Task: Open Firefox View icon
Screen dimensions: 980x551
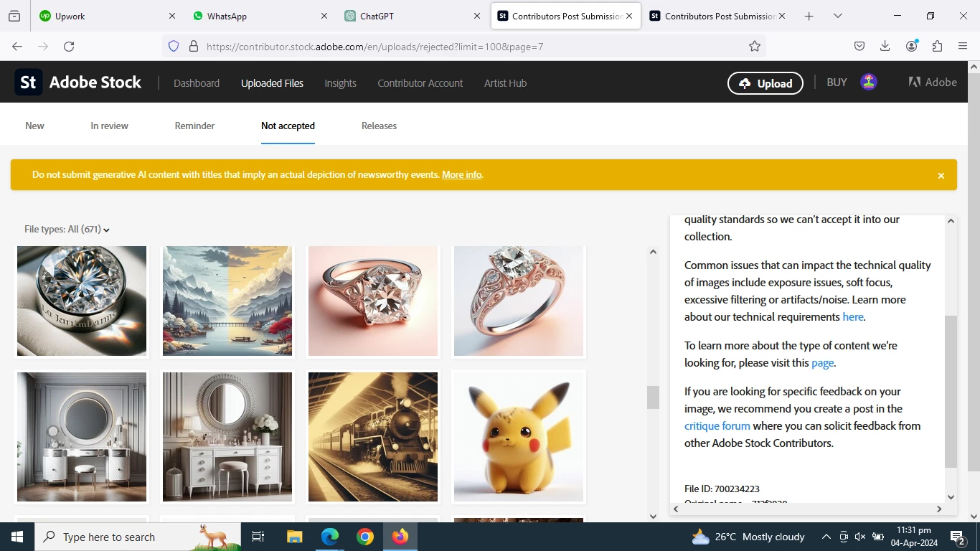Action: point(14,16)
